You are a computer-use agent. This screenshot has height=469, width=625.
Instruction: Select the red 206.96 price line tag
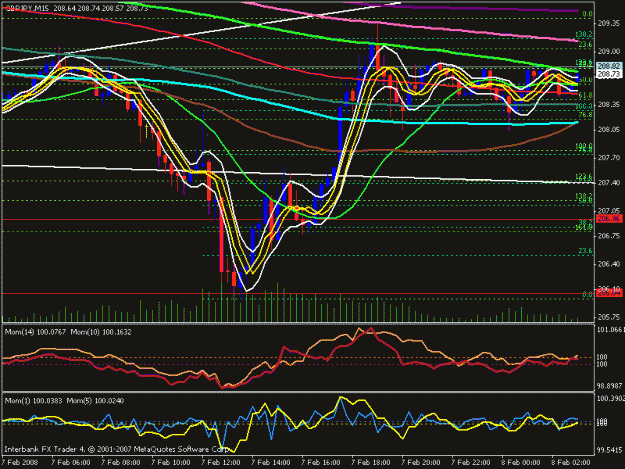609,219
